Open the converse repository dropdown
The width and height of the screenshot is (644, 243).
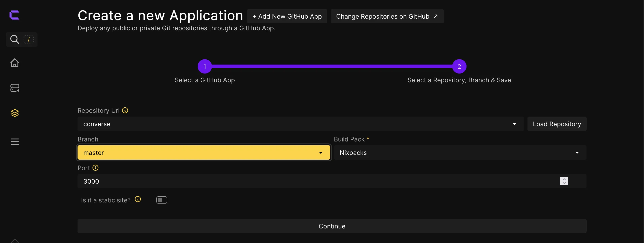pos(300,124)
